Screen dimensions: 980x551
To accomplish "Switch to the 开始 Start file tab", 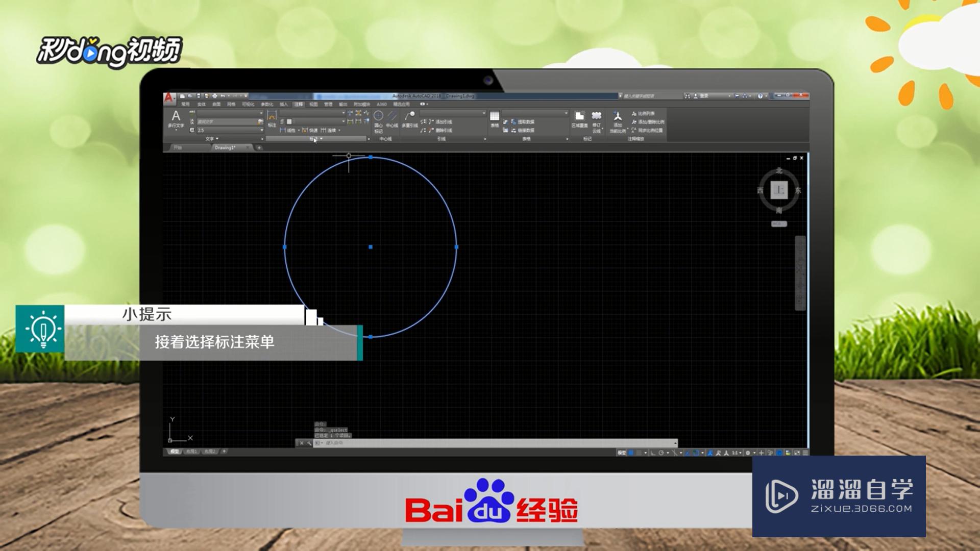I will tap(178, 147).
